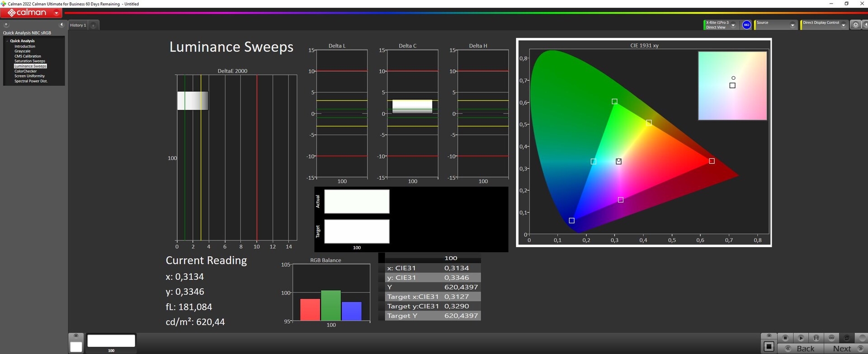This screenshot has height=354, width=868.
Task: Click the white DeltaE 2000 bar
Action: point(193,100)
